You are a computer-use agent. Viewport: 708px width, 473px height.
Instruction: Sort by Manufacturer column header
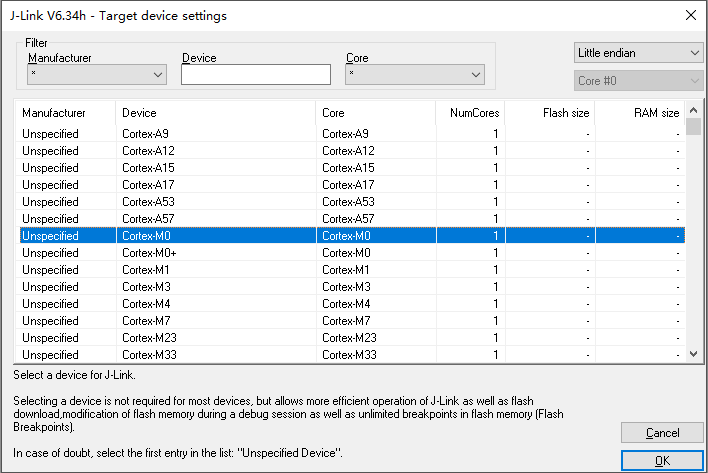point(66,113)
